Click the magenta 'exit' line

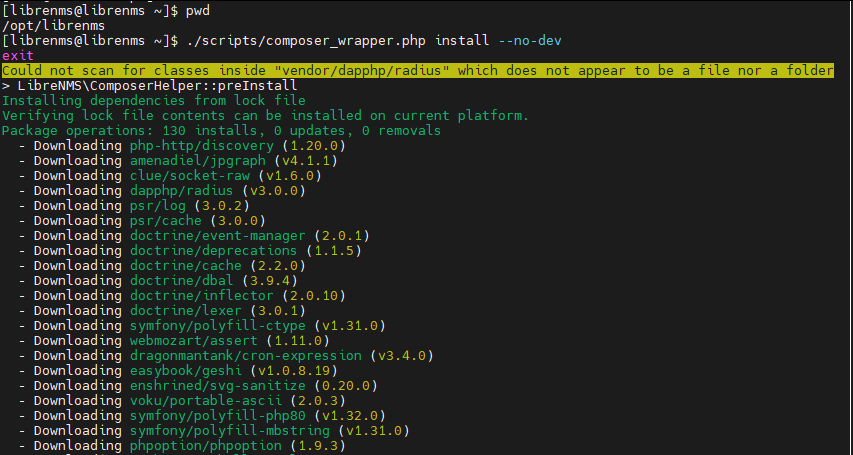18,56
